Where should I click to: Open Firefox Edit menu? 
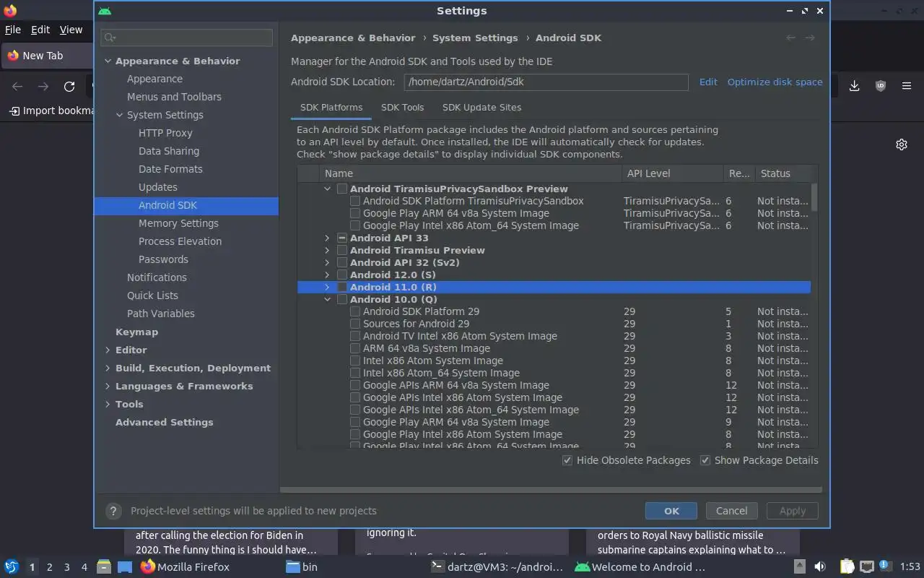point(40,30)
